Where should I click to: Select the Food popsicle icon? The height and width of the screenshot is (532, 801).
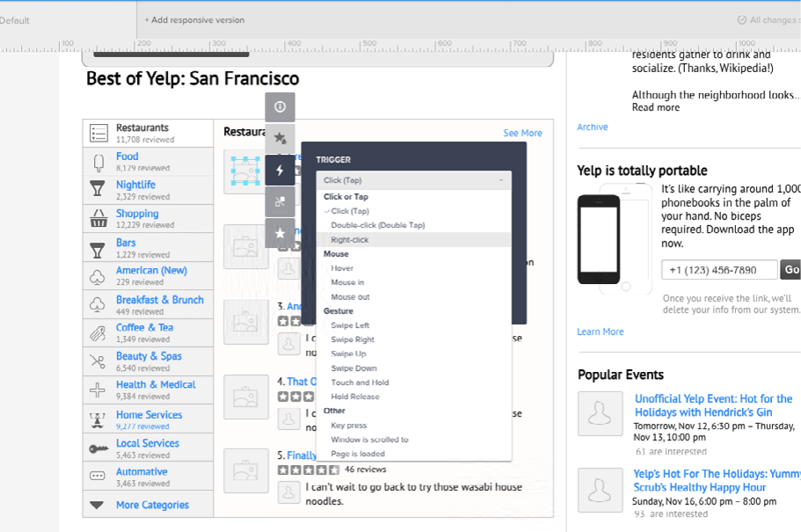pos(98,163)
